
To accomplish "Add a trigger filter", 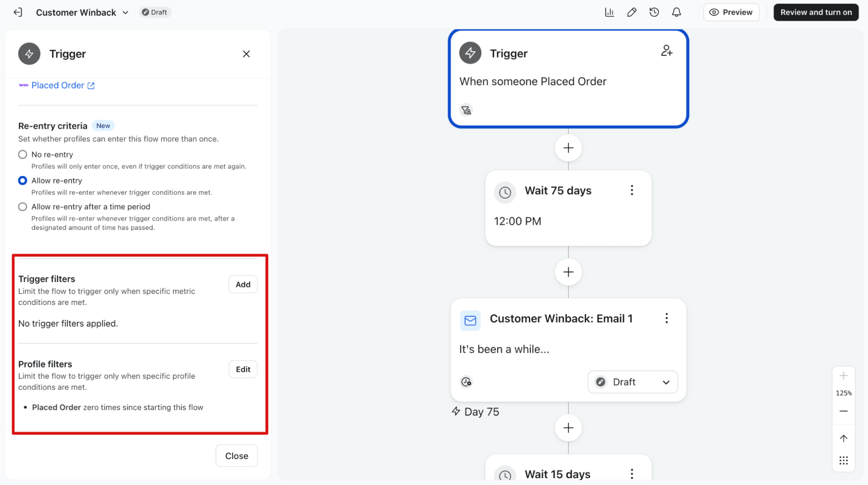I will [x=243, y=284].
